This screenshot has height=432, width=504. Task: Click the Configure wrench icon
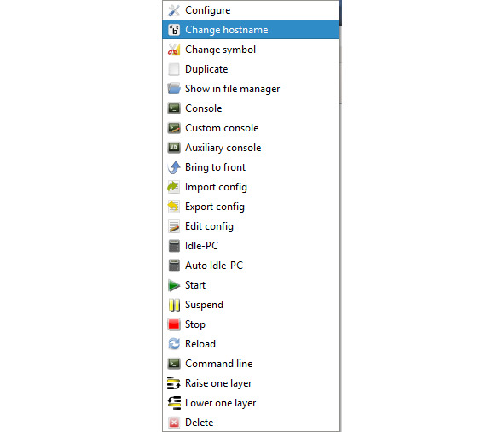(174, 10)
